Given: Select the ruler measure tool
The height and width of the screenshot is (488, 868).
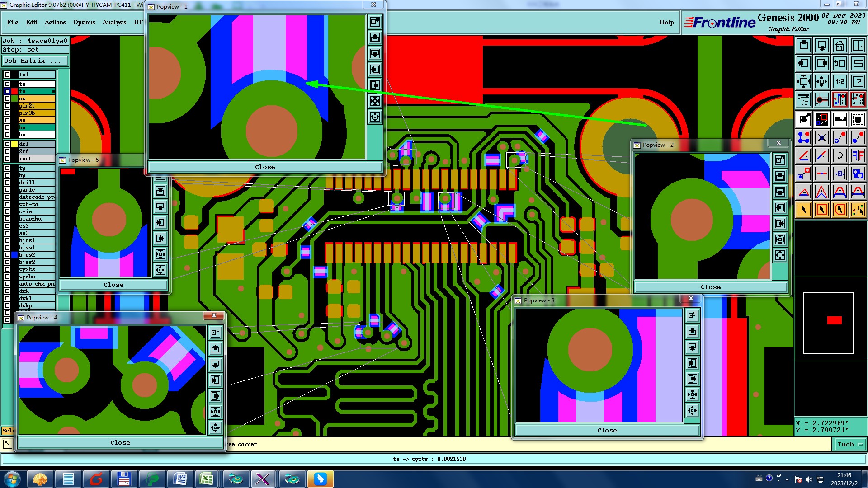Looking at the screenshot, I should click(x=840, y=119).
